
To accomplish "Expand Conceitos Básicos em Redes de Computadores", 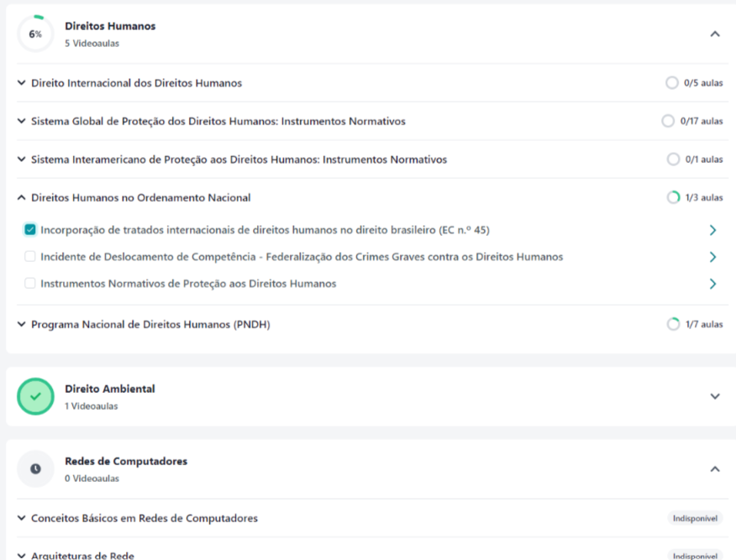I will tap(21, 518).
